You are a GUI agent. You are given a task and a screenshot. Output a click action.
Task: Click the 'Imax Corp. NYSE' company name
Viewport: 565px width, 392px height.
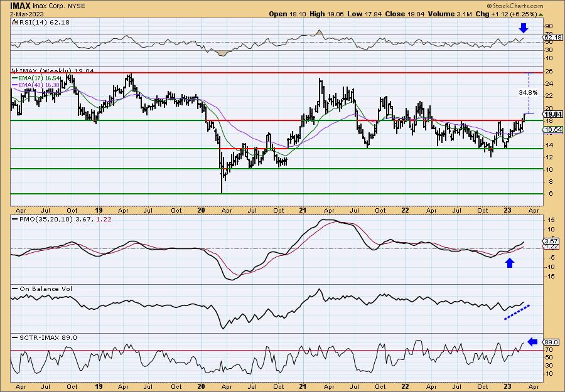58,6
